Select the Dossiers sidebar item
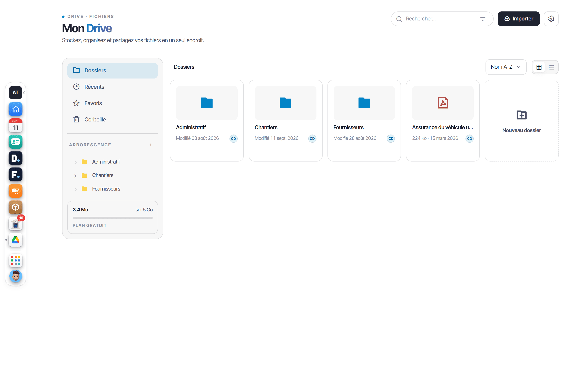 pyautogui.click(x=112, y=71)
